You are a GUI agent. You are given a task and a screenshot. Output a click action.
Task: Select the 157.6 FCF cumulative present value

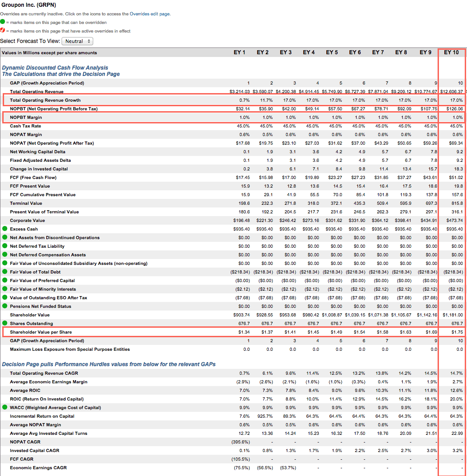(457, 195)
